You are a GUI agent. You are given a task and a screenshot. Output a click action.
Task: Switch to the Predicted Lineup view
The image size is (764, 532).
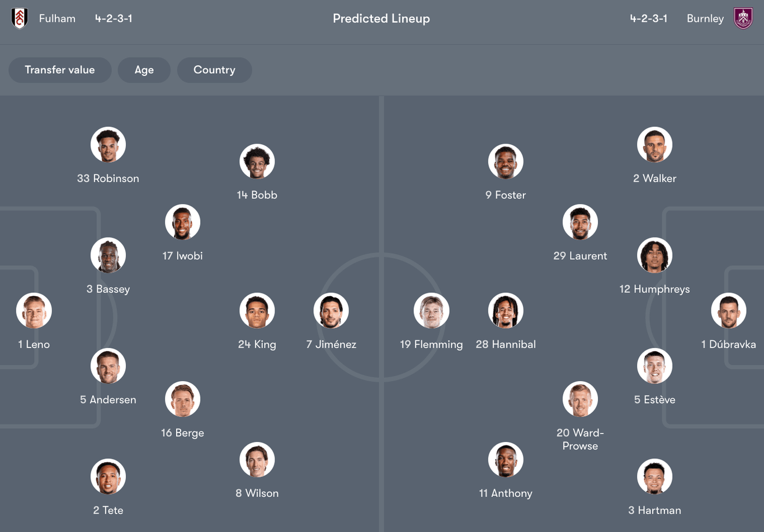381,18
